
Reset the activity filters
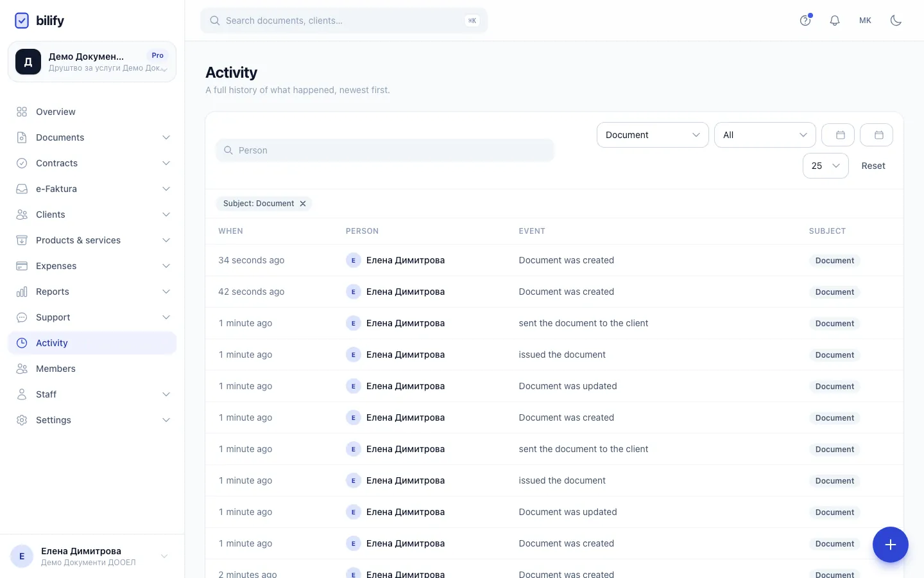873,166
